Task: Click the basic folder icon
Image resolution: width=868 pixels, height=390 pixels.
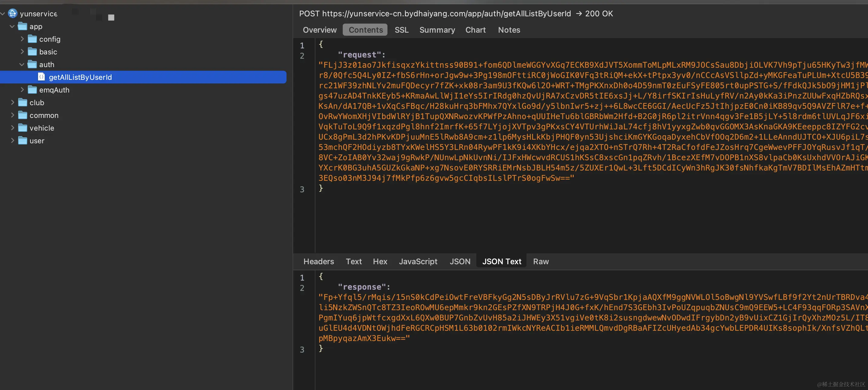Action: tap(32, 52)
